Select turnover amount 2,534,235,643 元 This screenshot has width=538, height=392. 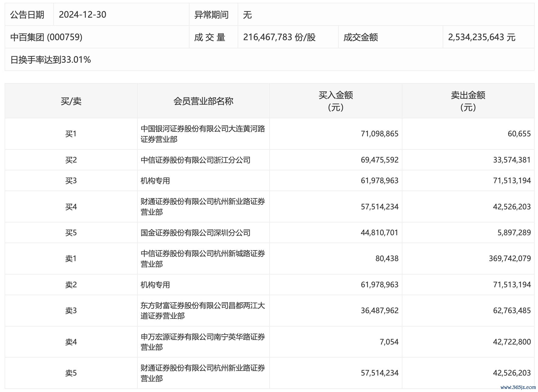482,37
